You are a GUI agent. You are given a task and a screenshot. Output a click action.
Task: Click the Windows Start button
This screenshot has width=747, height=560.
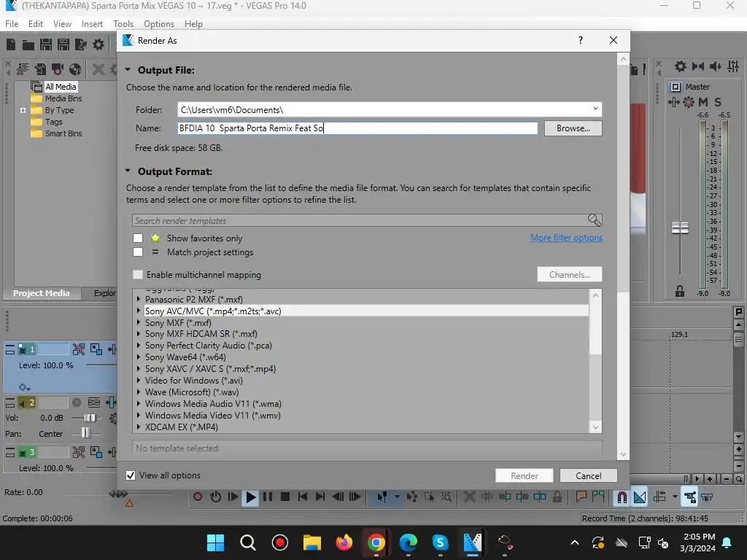(215, 542)
